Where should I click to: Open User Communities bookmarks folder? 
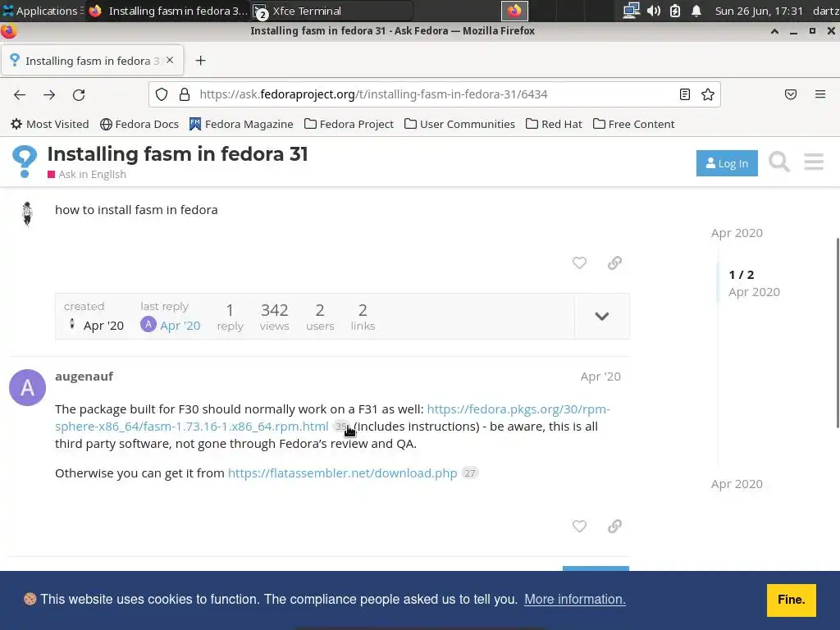tap(459, 125)
